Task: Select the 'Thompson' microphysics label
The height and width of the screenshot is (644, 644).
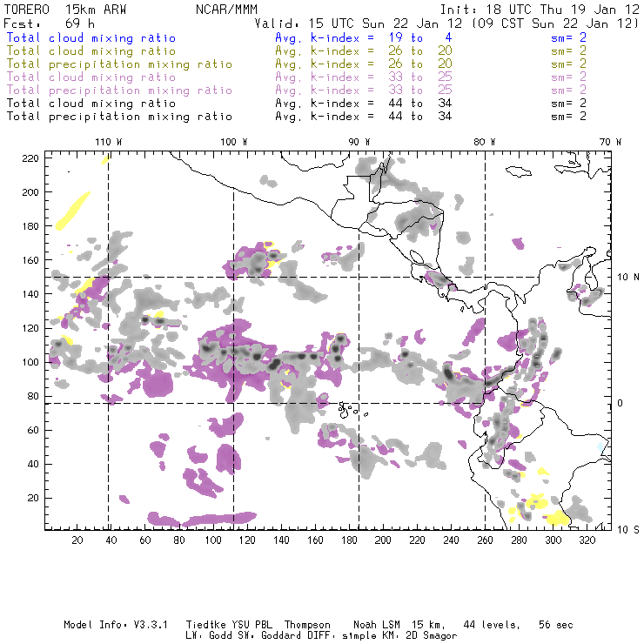Action: 307,625
